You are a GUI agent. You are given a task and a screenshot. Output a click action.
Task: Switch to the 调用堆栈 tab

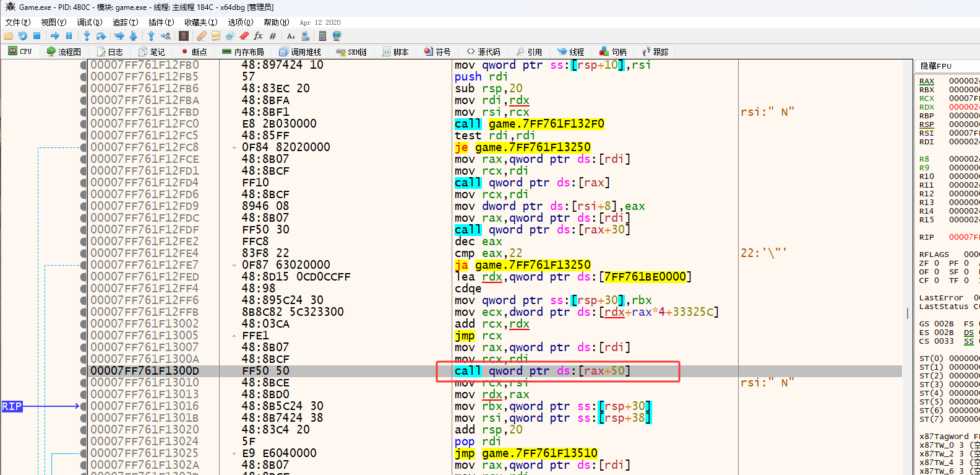pyautogui.click(x=300, y=52)
